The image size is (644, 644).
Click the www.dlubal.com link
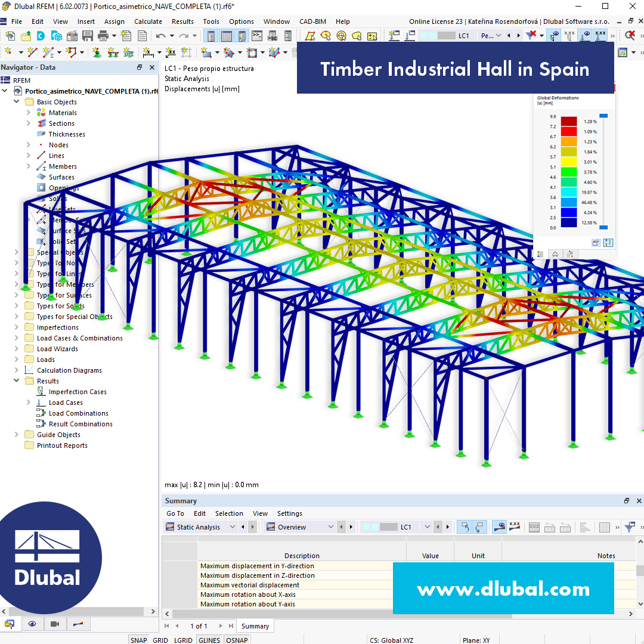coord(503,588)
